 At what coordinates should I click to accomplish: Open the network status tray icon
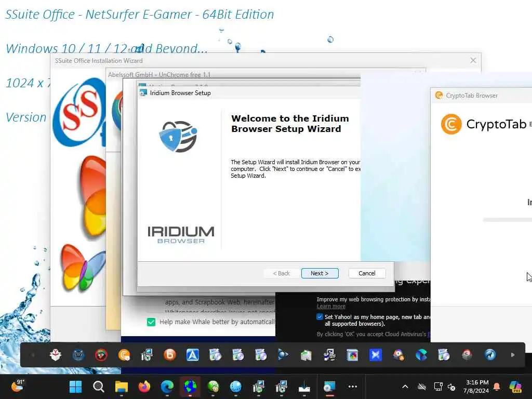[438, 387]
